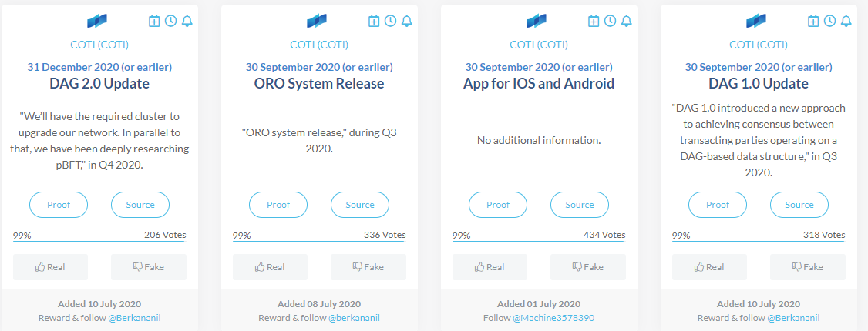868x331 pixels.
Task: Enable bell alert for DAG 1.0 Update
Action: [846, 21]
